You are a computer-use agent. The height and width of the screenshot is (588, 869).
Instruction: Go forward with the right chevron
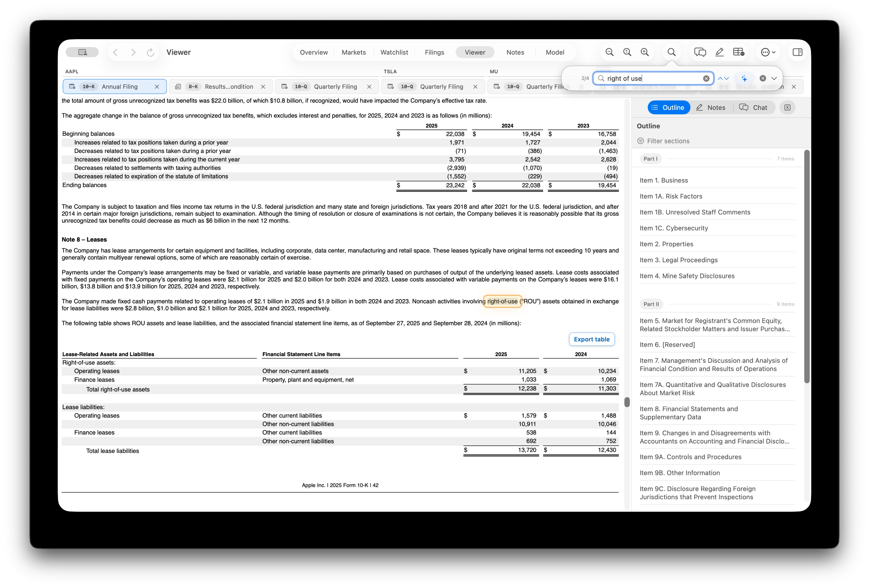tap(133, 52)
